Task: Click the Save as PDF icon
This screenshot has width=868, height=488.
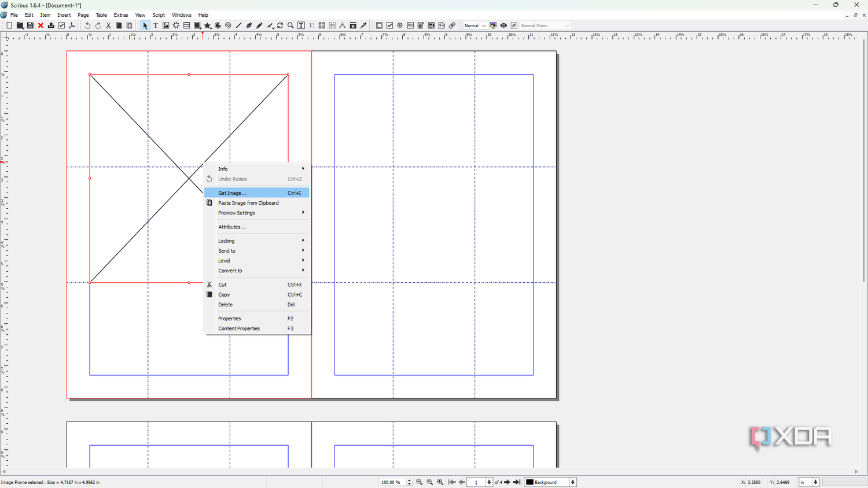Action: 72,25
